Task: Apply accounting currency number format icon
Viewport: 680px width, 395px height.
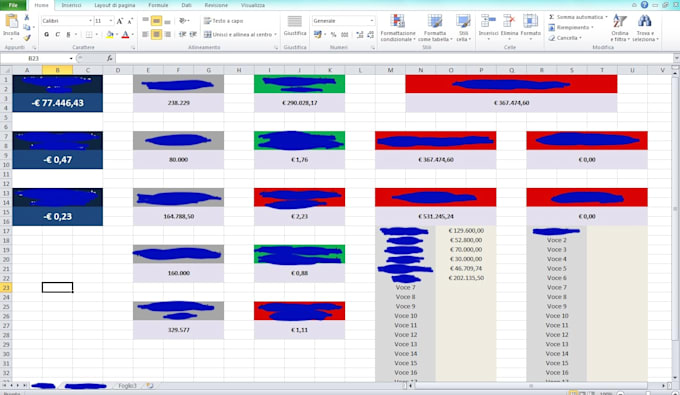Action: [x=318, y=34]
